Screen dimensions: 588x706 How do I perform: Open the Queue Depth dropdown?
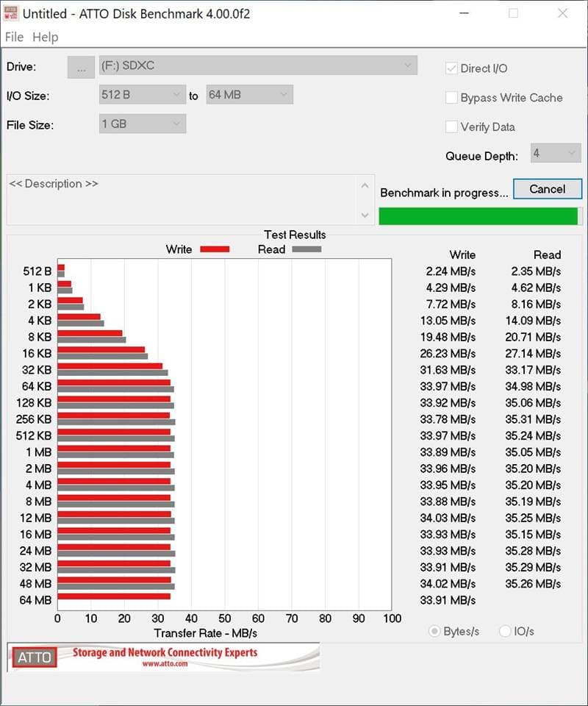[x=556, y=153]
